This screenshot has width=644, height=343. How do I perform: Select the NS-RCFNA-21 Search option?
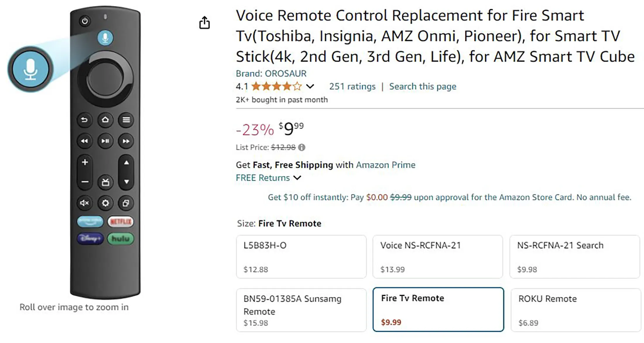coord(575,257)
